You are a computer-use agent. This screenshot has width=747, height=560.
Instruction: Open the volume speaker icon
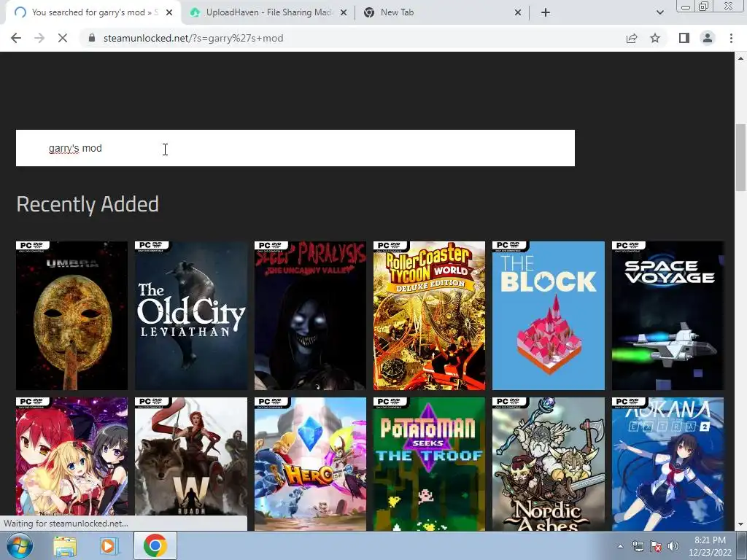click(x=673, y=546)
